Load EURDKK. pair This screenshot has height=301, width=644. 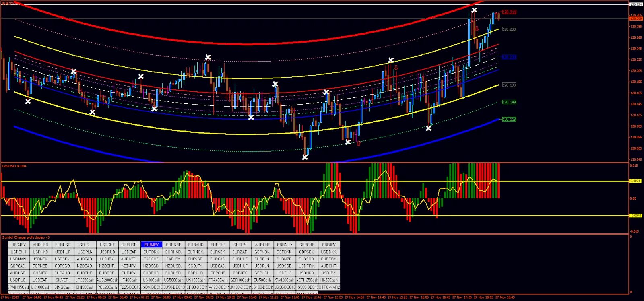point(151,252)
